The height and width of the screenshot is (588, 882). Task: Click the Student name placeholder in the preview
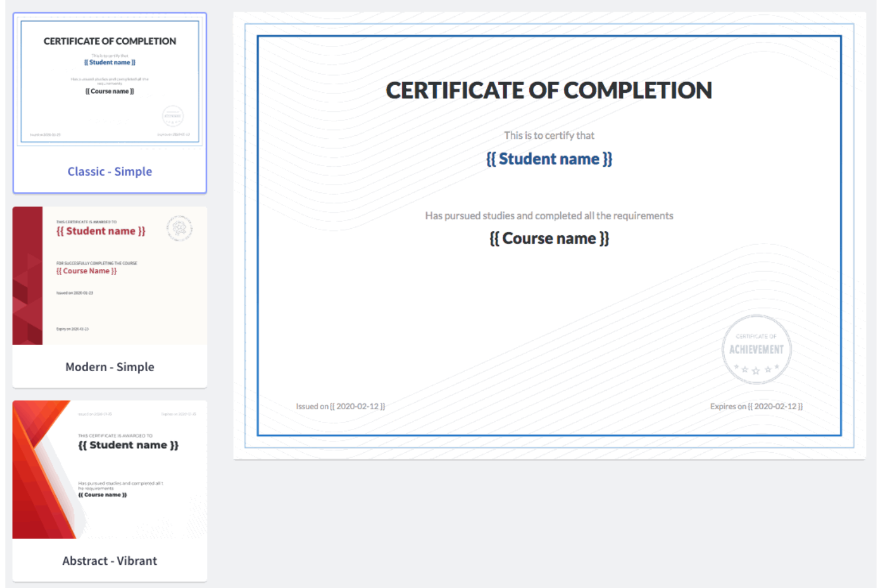549,158
